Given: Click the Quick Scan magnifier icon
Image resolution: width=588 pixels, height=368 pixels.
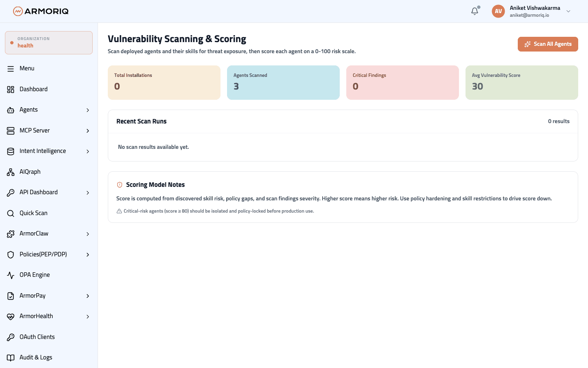Looking at the screenshot, I should point(11,213).
